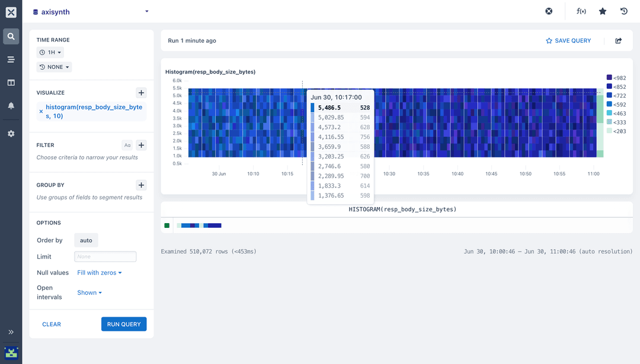Collapse the sidebar using the double-arrow toggle
This screenshot has height=364, width=640.
point(11,332)
